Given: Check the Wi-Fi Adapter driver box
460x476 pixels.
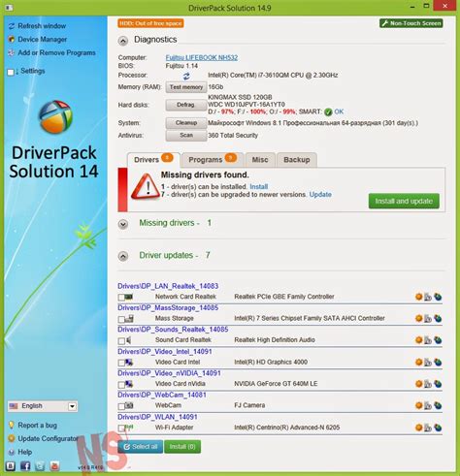Looking at the screenshot, I should click(x=121, y=428).
